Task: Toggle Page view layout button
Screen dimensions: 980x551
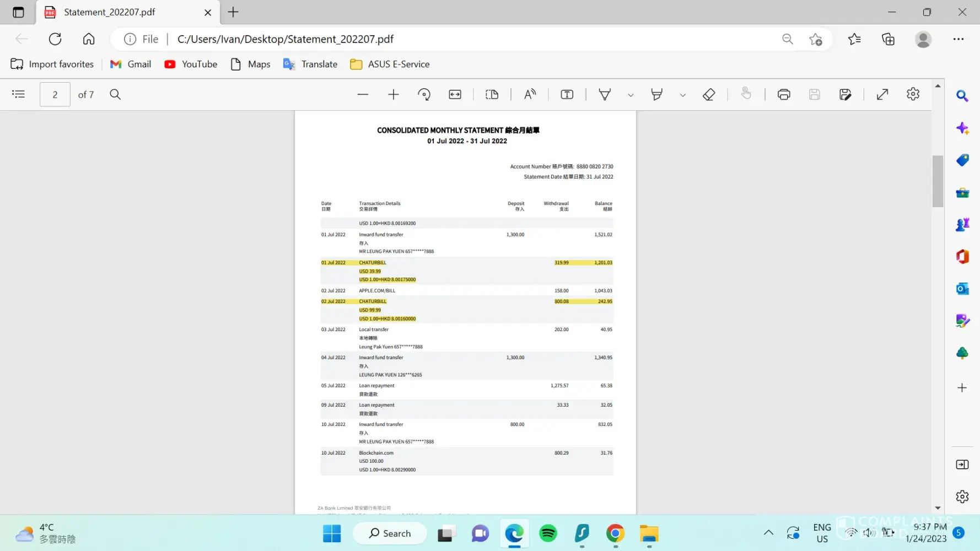Action: (x=492, y=95)
